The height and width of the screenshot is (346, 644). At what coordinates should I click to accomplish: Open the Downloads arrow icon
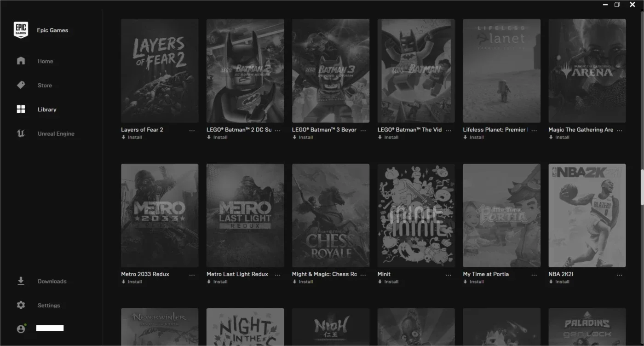(21, 281)
